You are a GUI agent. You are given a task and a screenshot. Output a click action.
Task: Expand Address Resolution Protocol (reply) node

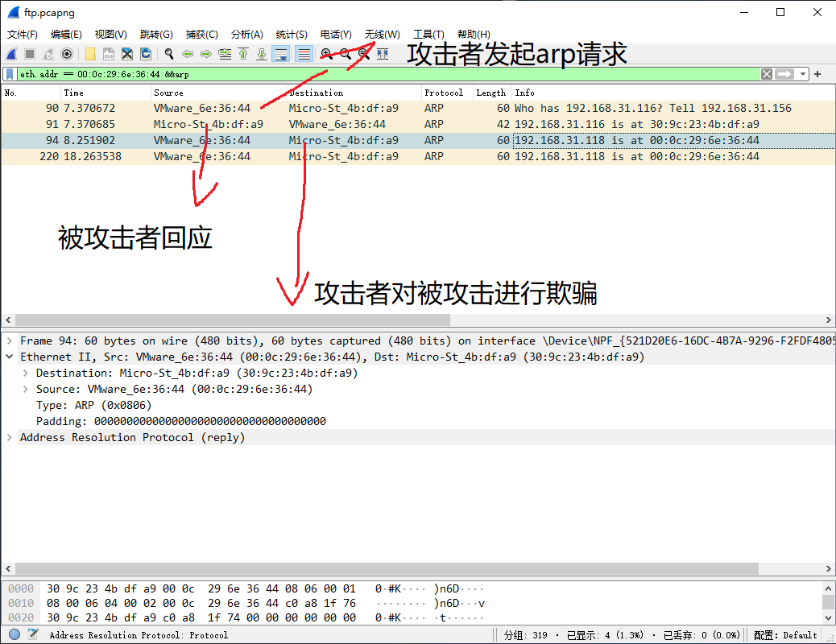click(9, 437)
